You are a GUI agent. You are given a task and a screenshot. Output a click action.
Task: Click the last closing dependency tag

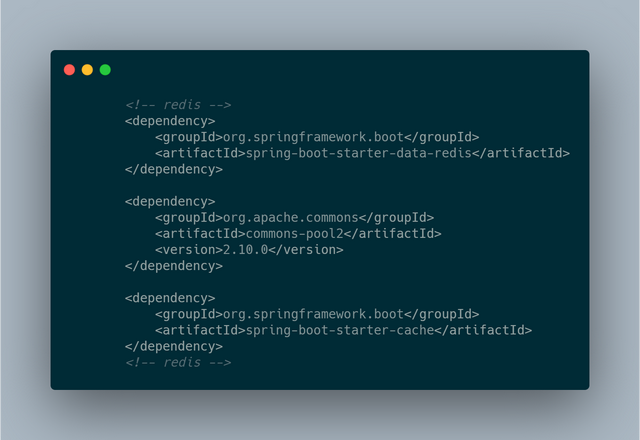click(174, 347)
